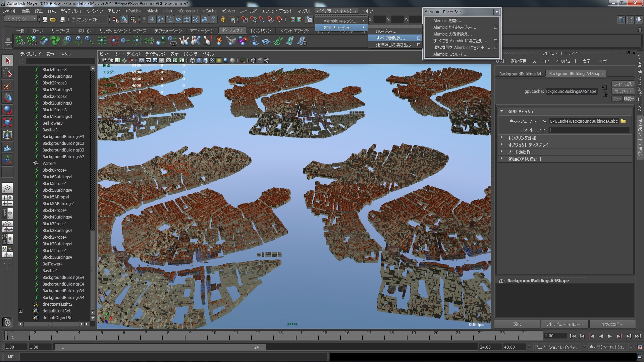The width and height of the screenshot is (644, 362).
Task: Click the Save scene icon
Action: [x=62, y=20]
